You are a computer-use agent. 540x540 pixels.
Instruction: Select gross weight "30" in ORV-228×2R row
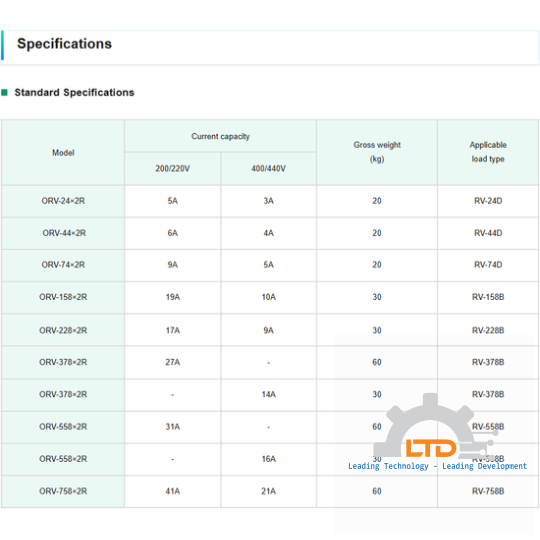(377, 330)
